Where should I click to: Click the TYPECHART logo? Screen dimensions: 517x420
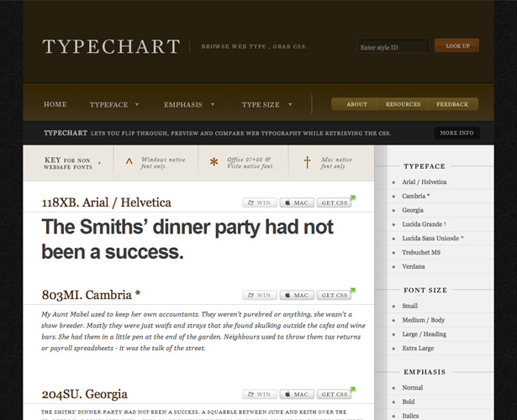coord(111,46)
